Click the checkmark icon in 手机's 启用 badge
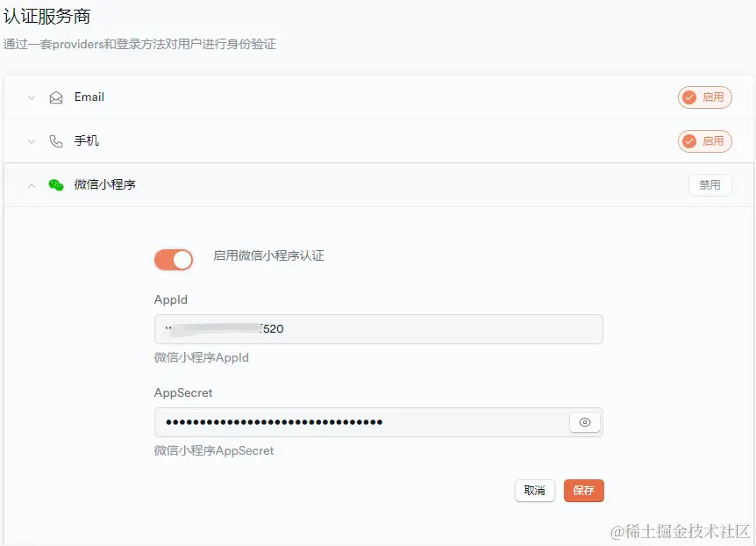The image size is (756, 546). (689, 141)
